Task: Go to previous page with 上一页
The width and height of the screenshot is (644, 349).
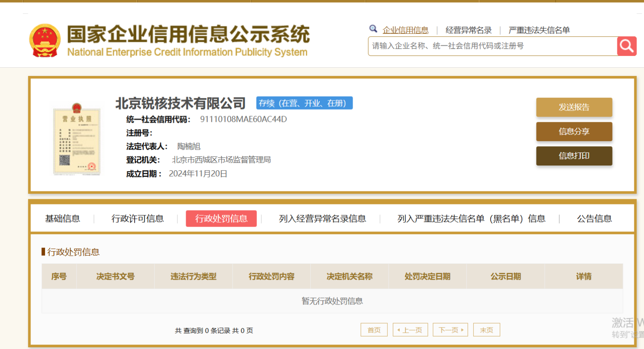Action: (410, 330)
